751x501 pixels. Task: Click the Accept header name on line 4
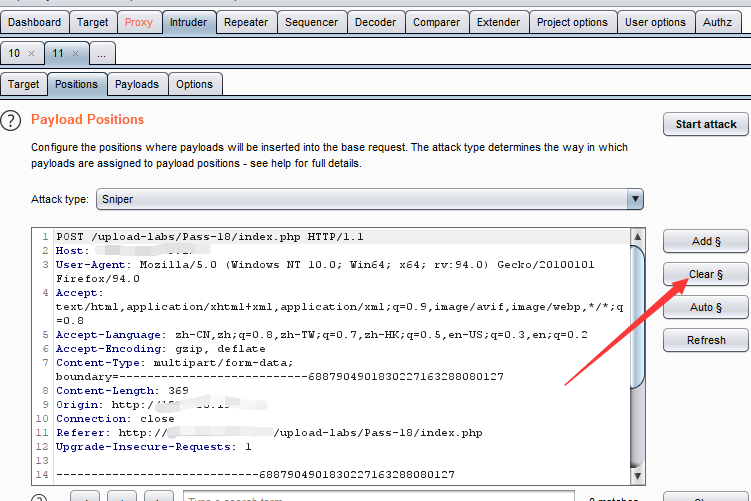[79, 293]
